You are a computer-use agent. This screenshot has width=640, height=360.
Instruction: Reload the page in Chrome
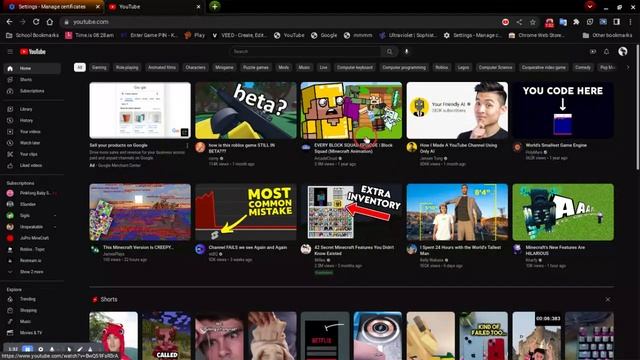(x=36, y=22)
